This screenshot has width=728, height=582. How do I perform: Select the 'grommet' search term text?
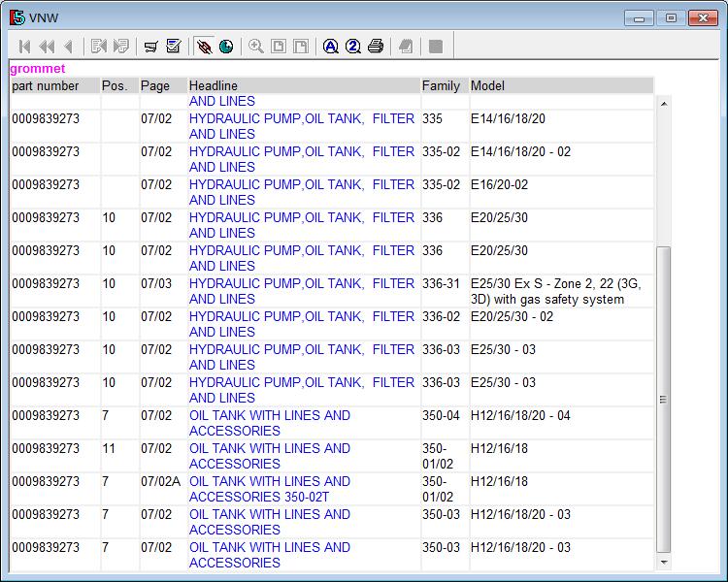point(38,69)
